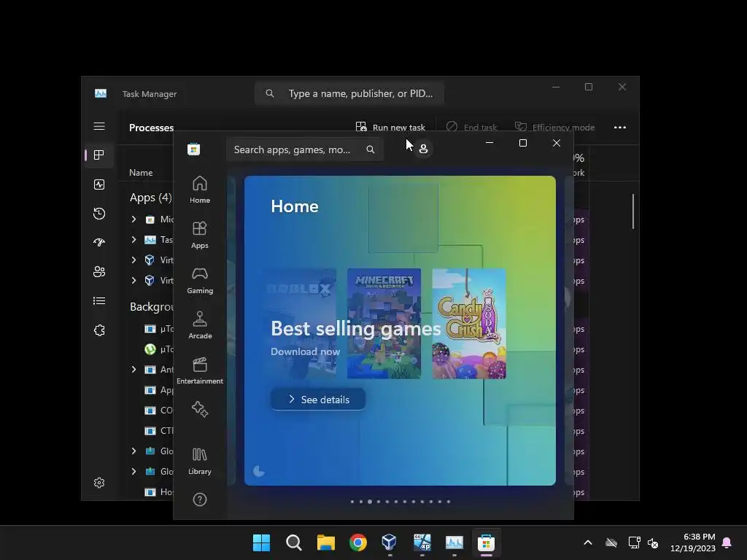Click the Name column header in Task Manager
Viewport: 747px width, 560px height.
tap(141, 173)
